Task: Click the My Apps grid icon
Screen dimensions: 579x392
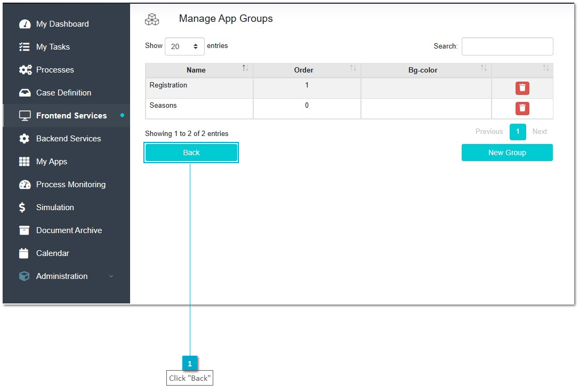Action: click(25, 162)
